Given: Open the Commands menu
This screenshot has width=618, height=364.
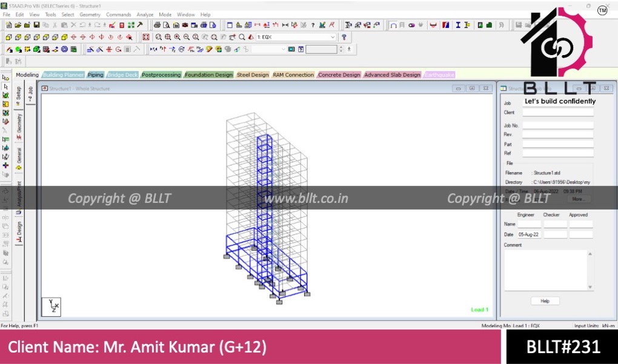Looking at the screenshot, I should point(118,15).
